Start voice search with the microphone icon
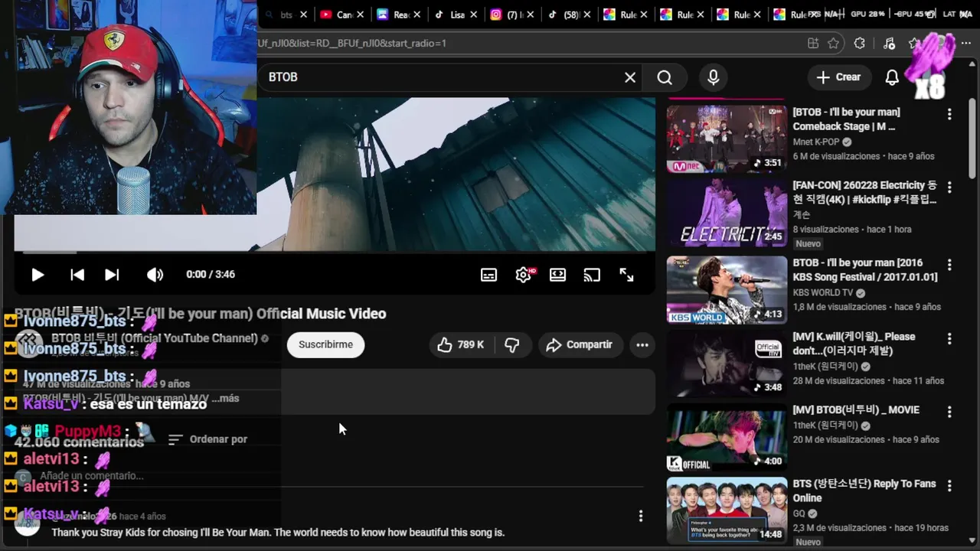Viewport: 980px width, 551px height. point(714,77)
